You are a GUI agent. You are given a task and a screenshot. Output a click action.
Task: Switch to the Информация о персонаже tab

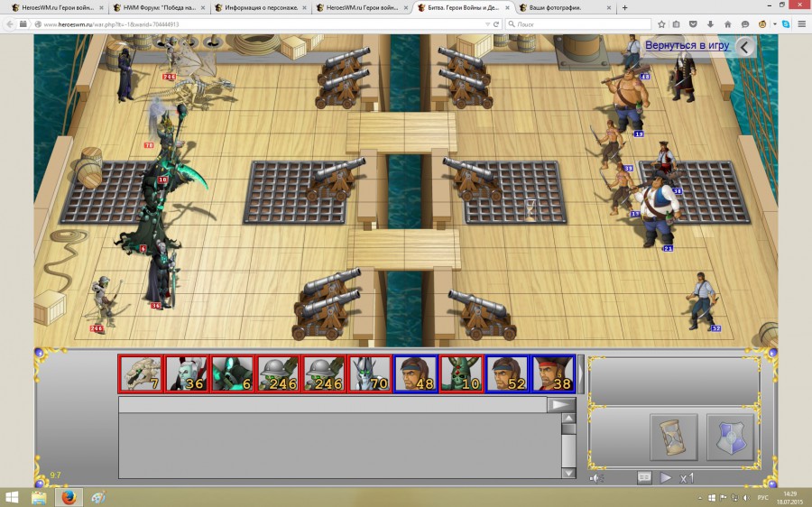(x=261, y=8)
